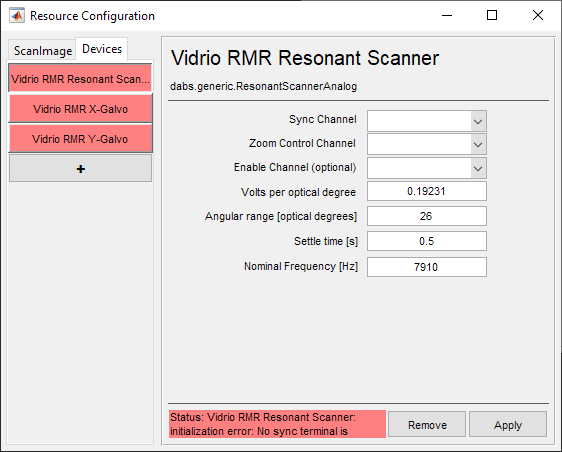The width and height of the screenshot is (562, 452).
Task: Click the Apply button
Action: (508, 425)
